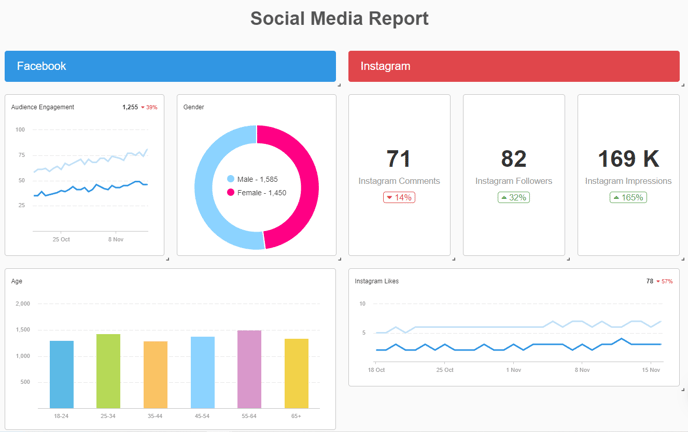Click the 1,255 engagement total value
Image resolution: width=688 pixels, height=432 pixels.
[130, 107]
